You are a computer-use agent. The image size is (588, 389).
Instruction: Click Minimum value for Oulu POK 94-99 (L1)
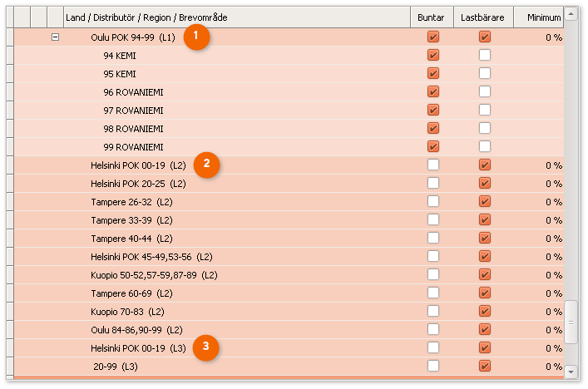tap(554, 37)
